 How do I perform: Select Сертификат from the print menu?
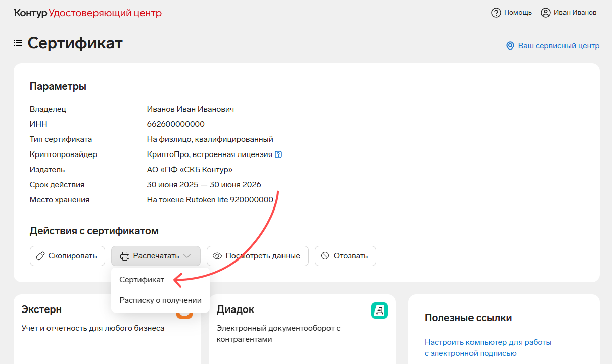pos(142,279)
